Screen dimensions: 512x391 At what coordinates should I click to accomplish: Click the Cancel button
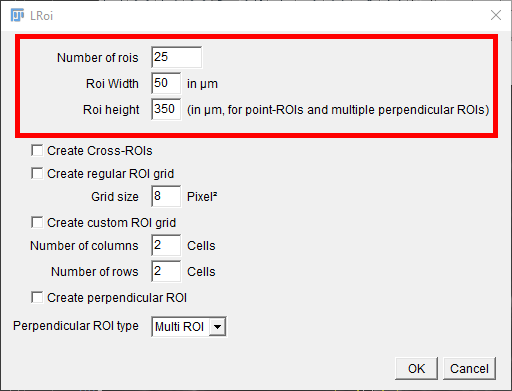(x=469, y=368)
